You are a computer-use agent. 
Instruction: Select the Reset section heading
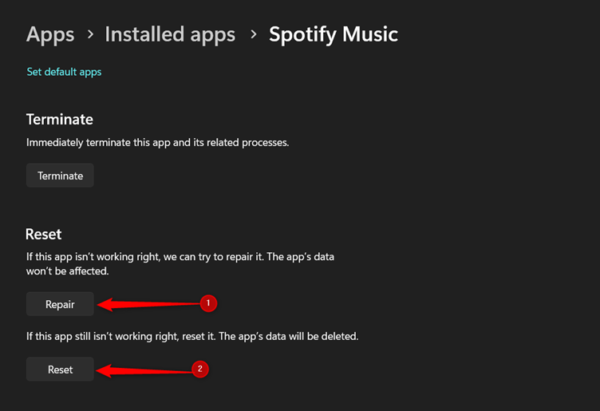pos(44,234)
